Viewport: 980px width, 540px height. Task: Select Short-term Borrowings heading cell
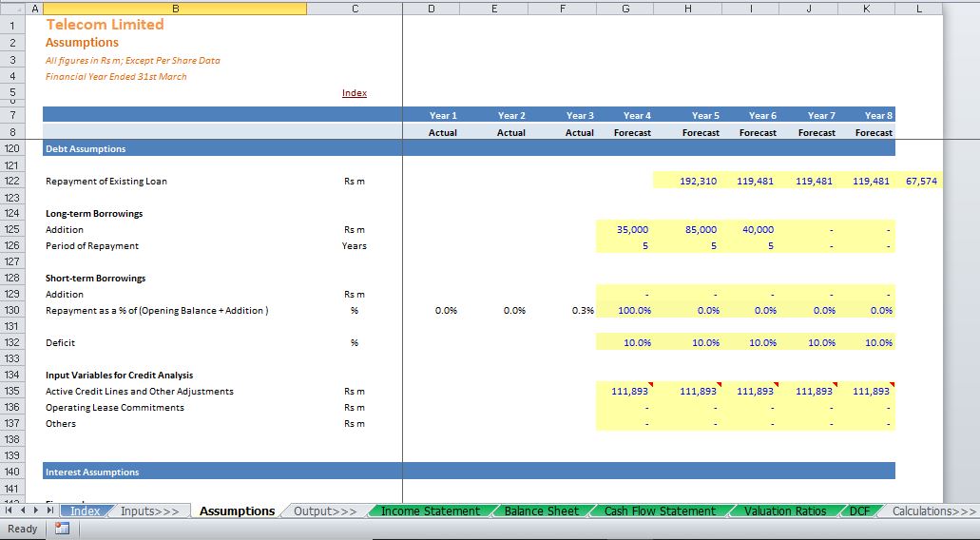[x=96, y=279]
